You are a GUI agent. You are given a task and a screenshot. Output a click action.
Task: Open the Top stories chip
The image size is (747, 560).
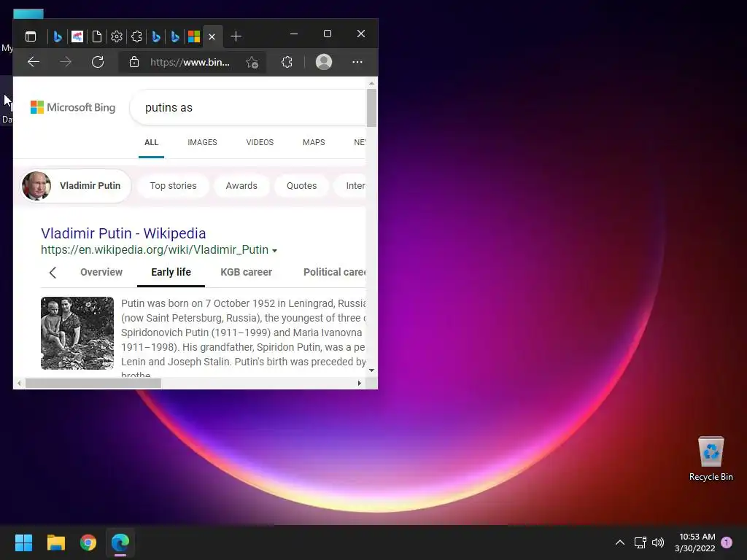coord(173,186)
